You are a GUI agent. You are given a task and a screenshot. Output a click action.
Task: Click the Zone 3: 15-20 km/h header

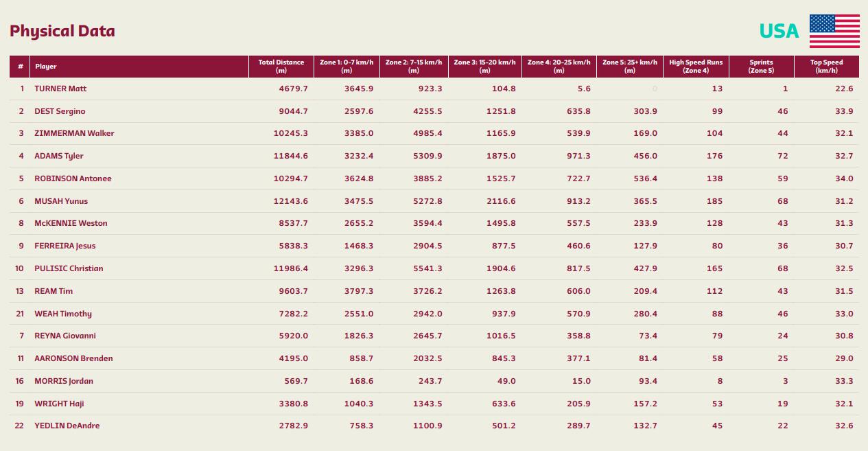click(484, 67)
